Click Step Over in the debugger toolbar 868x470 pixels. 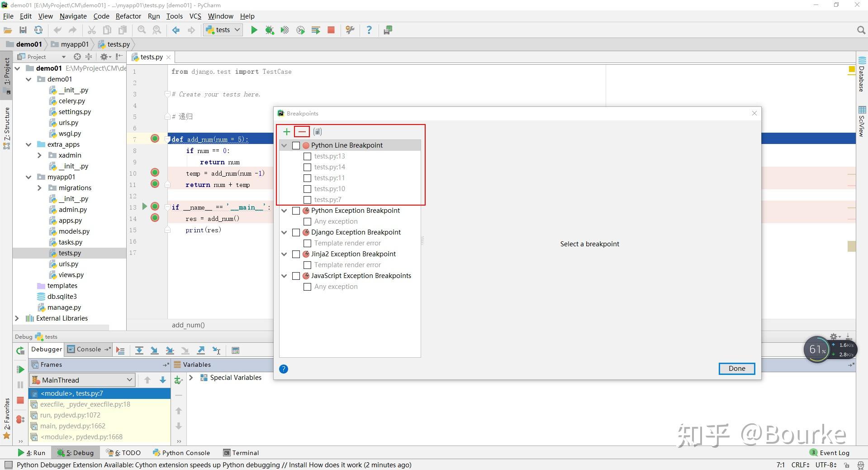139,350
